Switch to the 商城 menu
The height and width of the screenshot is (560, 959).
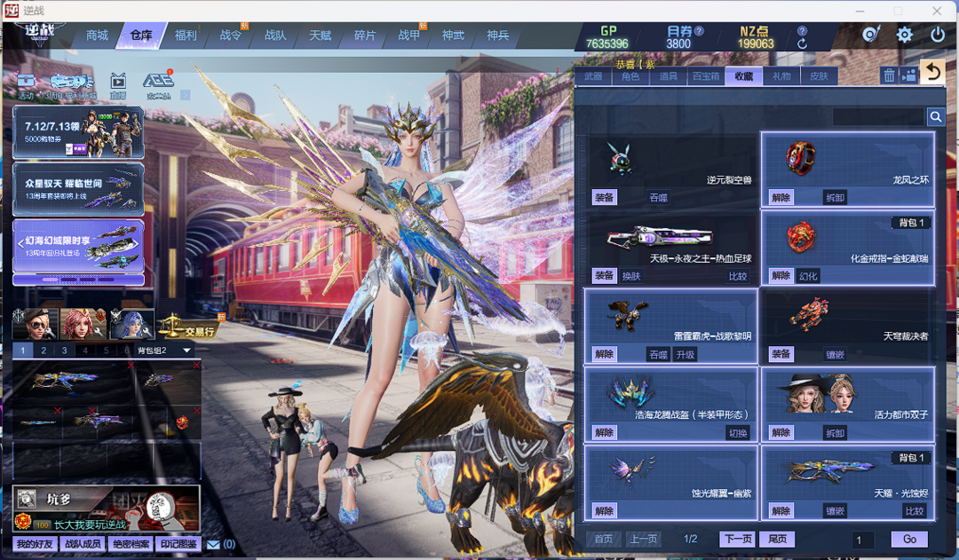[x=98, y=35]
